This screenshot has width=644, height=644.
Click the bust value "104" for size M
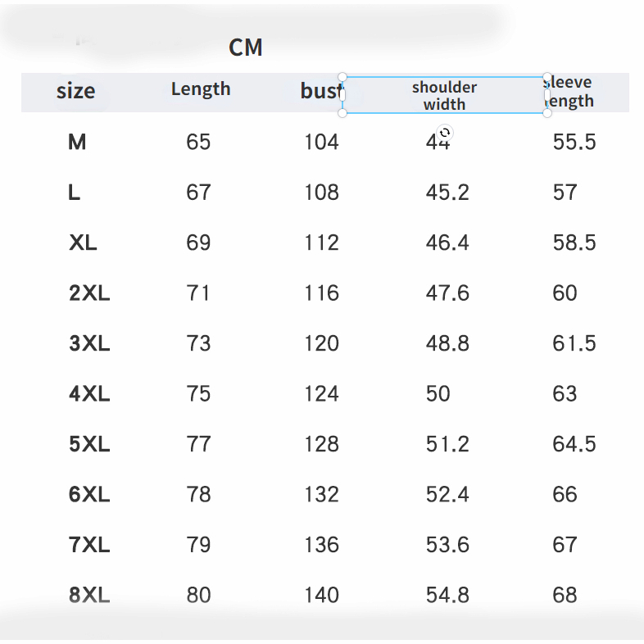[x=321, y=143]
